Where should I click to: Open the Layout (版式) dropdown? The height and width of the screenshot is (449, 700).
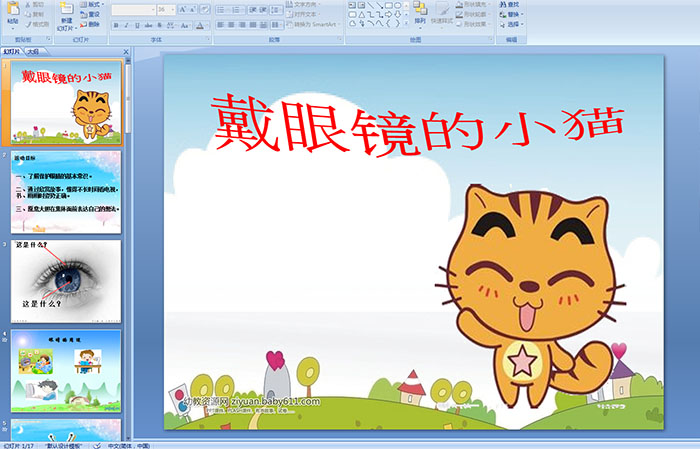[91, 4]
